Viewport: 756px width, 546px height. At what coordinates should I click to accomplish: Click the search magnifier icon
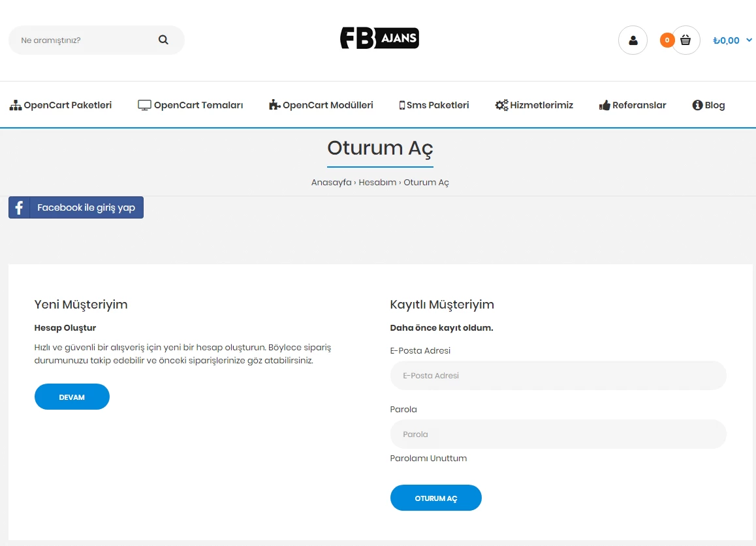163,40
